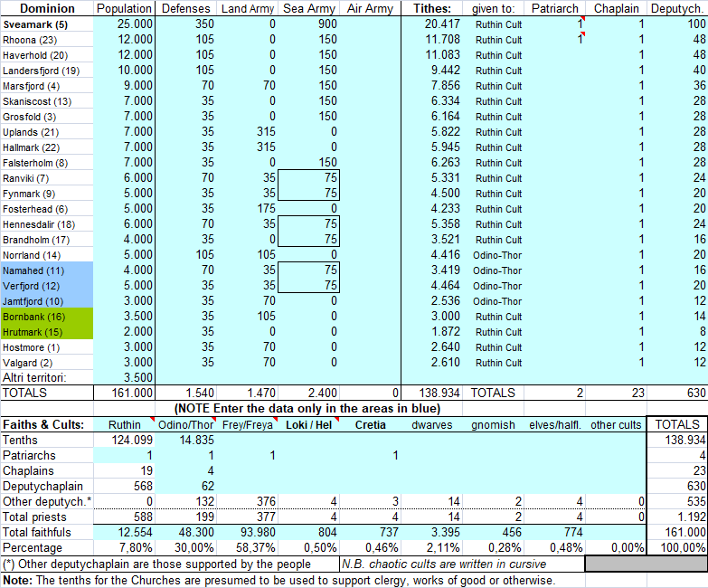Select the Population column header
708x588 pixels.
pyautogui.click(x=124, y=8)
